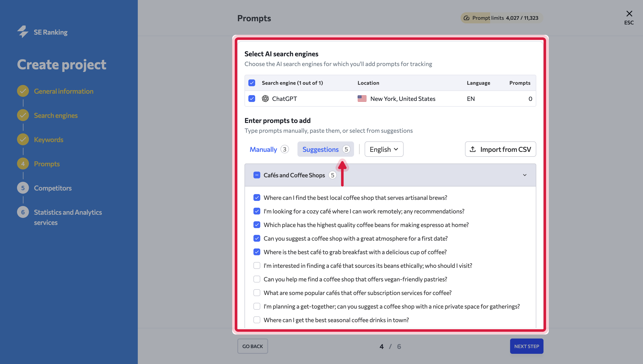This screenshot has width=643, height=364.
Task: Open the General information step
Action: tap(64, 91)
